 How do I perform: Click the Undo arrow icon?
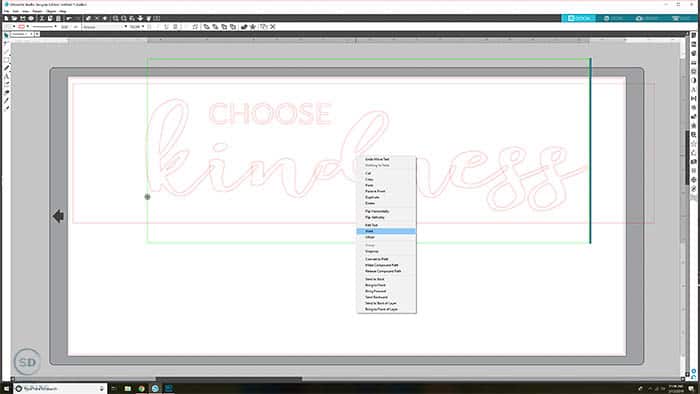(x=69, y=18)
